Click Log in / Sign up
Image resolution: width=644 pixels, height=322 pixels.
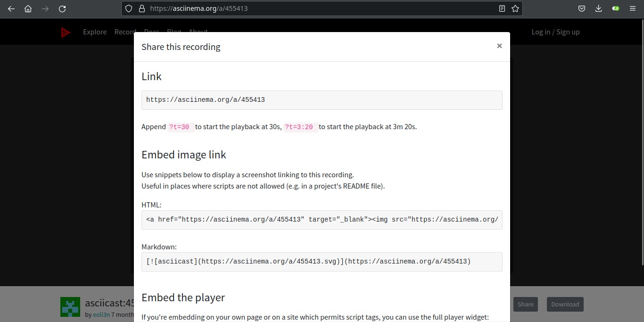555,32
